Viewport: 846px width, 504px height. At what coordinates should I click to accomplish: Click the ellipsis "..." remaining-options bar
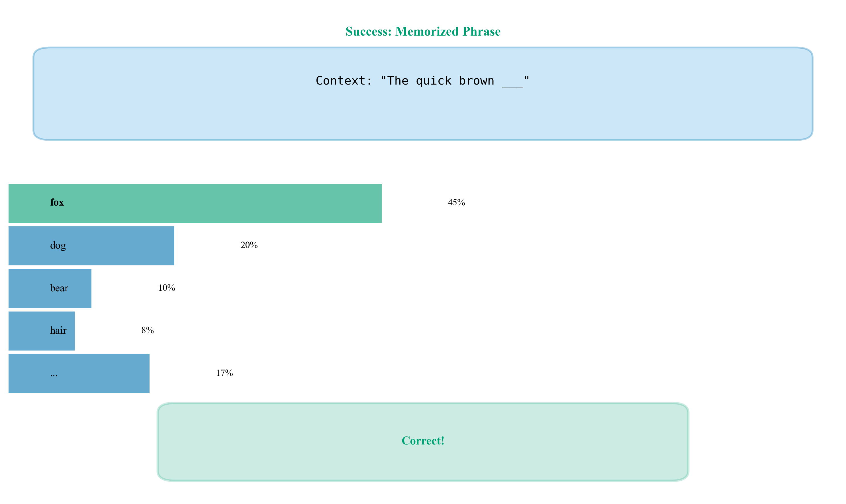click(x=102, y=374)
